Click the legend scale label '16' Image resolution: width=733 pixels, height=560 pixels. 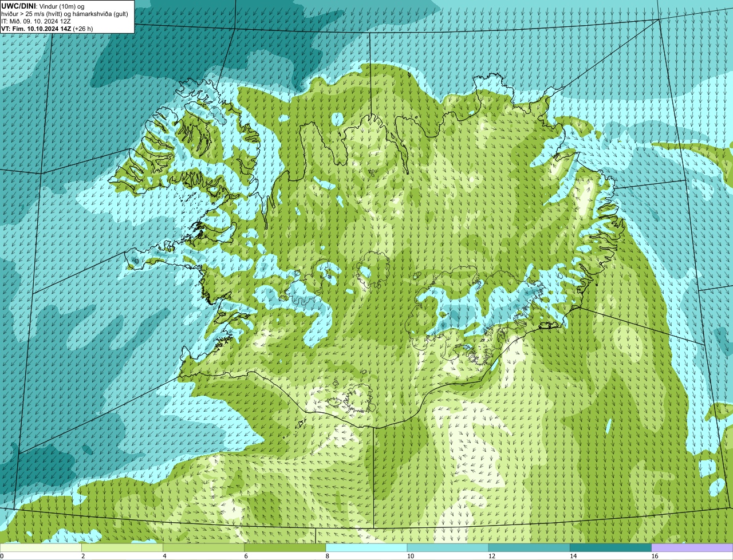click(654, 556)
